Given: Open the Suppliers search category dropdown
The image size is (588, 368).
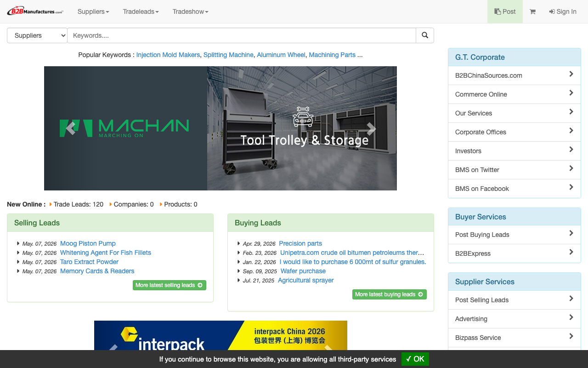Looking at the screenshot, I should click(x=37, y=35).
